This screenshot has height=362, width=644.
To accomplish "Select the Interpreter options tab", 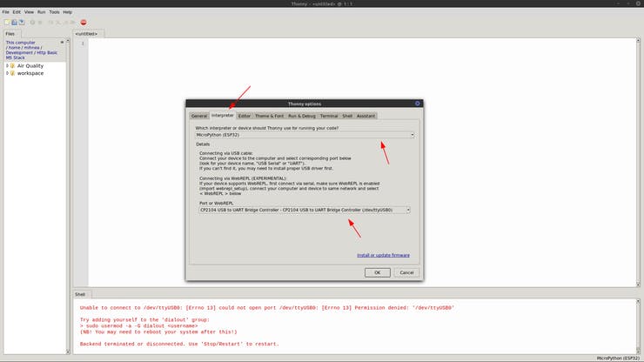I will point(223,116).
